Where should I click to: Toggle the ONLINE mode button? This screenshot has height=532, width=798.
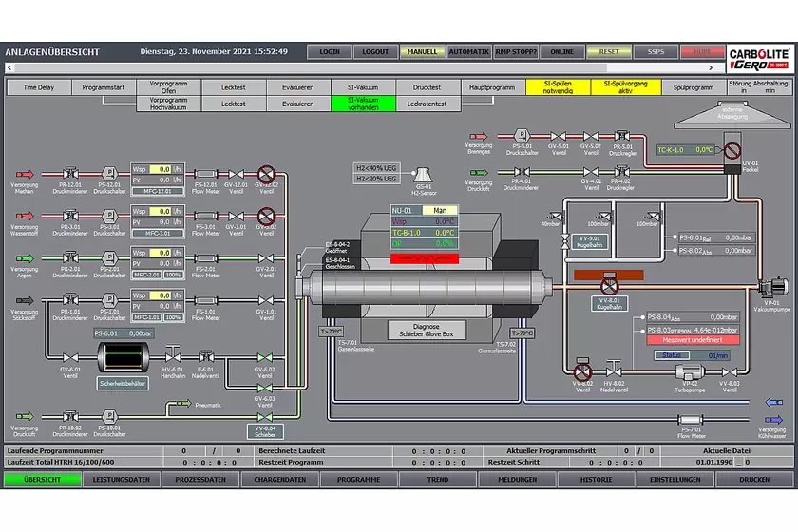point(561,52)
